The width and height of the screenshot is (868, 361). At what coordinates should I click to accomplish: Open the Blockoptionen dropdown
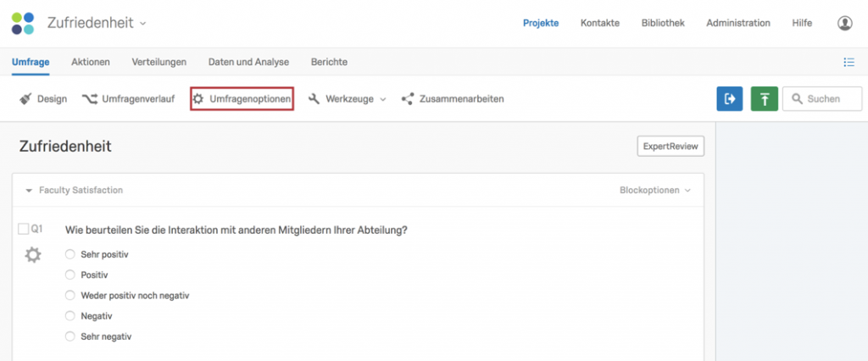tap(655, 190)
